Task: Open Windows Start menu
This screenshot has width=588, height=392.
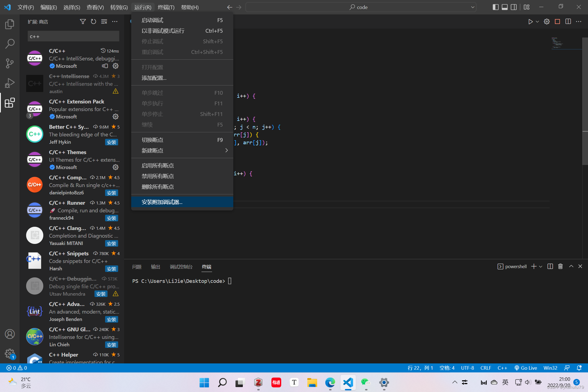Action: coord(204,382)
